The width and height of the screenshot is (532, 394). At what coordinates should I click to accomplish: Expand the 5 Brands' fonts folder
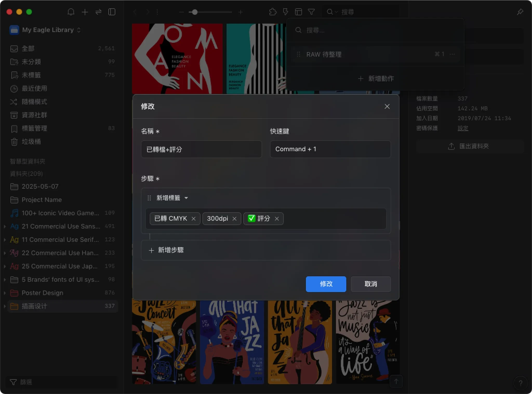coord(5,279)
